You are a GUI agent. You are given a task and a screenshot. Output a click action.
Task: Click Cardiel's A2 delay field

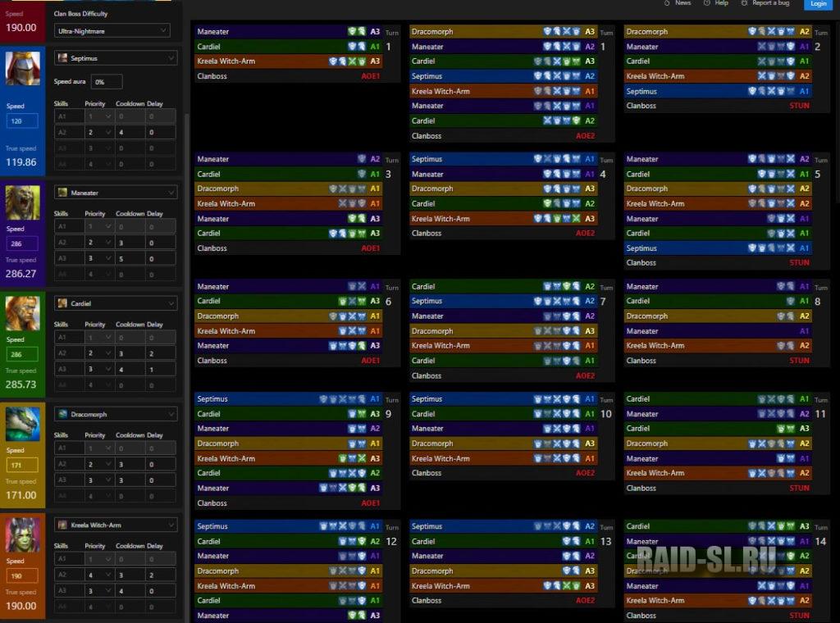(x=161, y=354)
